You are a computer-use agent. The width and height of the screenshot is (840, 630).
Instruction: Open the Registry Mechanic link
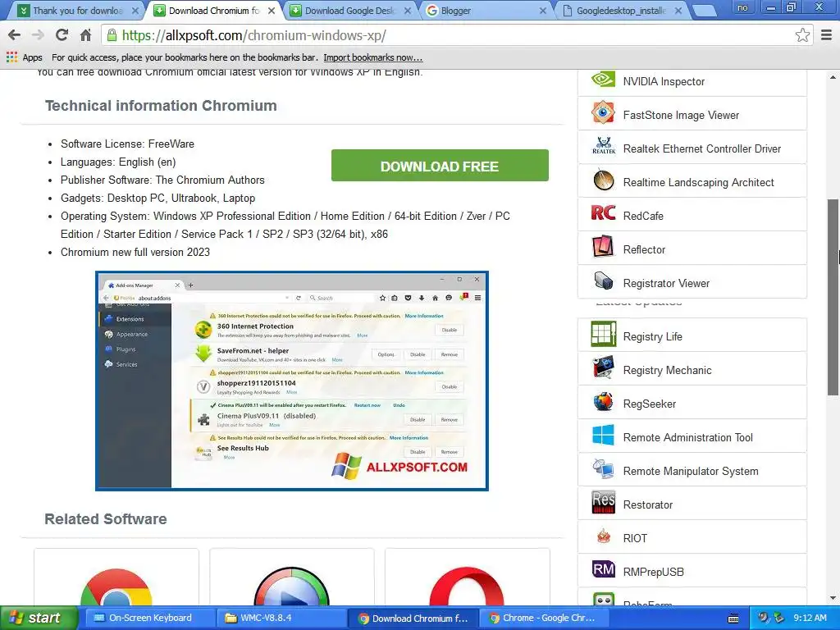667,370
